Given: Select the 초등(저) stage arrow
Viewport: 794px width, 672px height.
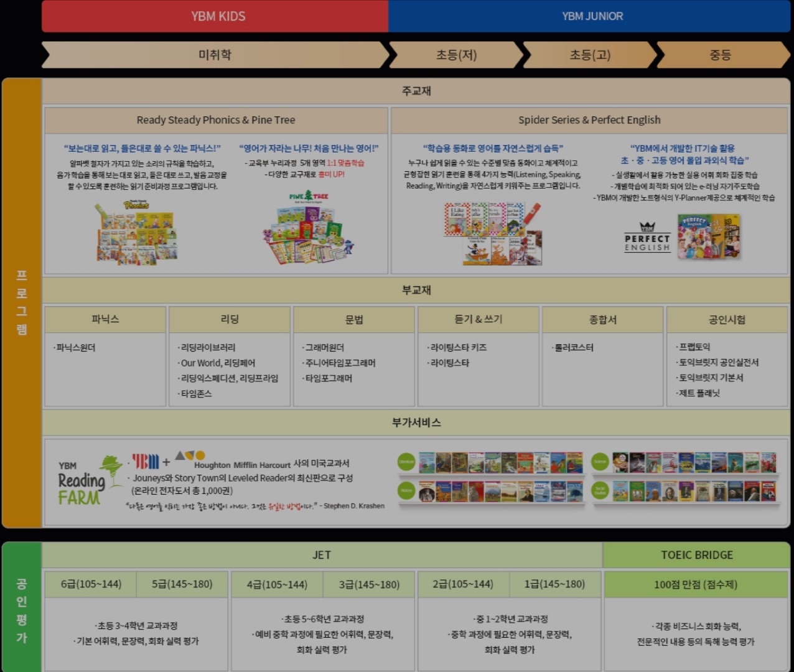Looking at the screenshot, I should pyautogui.click(x=456, y=55).
